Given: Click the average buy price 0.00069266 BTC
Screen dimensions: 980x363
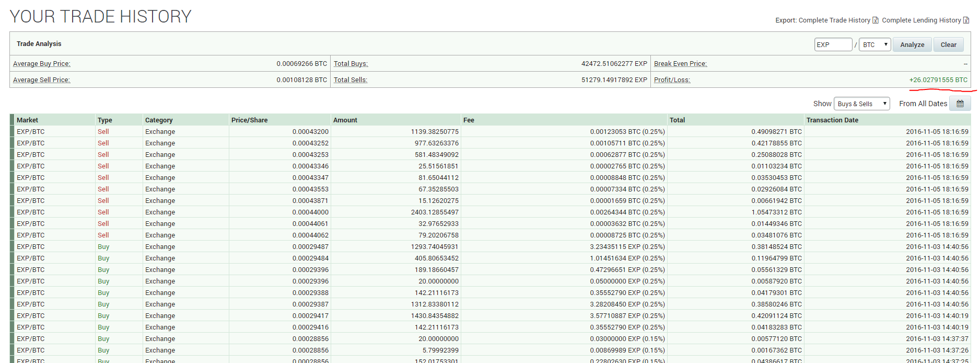Looking at the screenshot, I should (302, 64).
